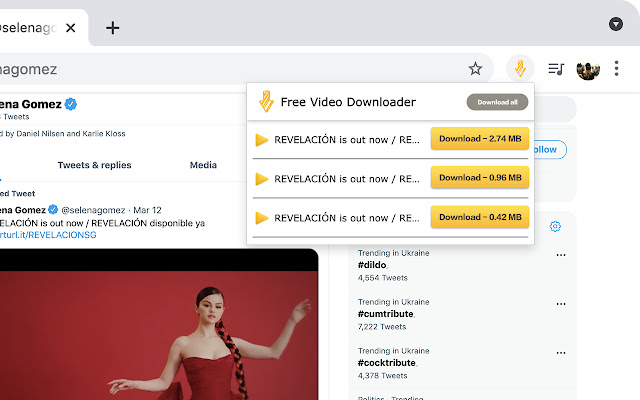Click the Free Video Downloader extension icon
The width and height of the screenshot is (640, 400).
520,69
